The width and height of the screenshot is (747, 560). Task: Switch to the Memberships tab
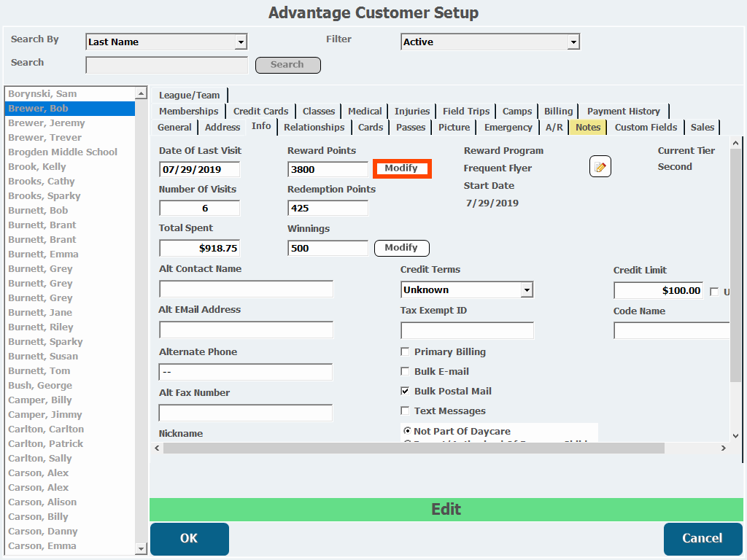click(x=188, y=112)
